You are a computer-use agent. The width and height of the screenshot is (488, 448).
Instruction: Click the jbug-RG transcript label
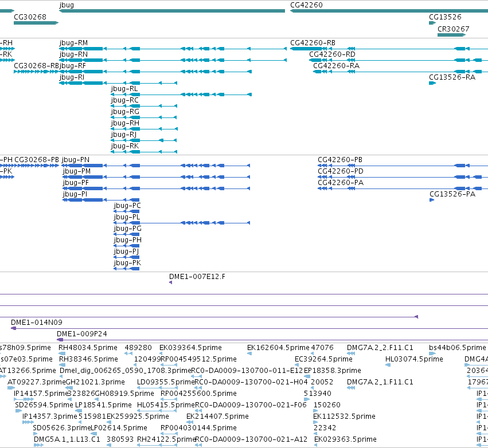coord(125,112)
